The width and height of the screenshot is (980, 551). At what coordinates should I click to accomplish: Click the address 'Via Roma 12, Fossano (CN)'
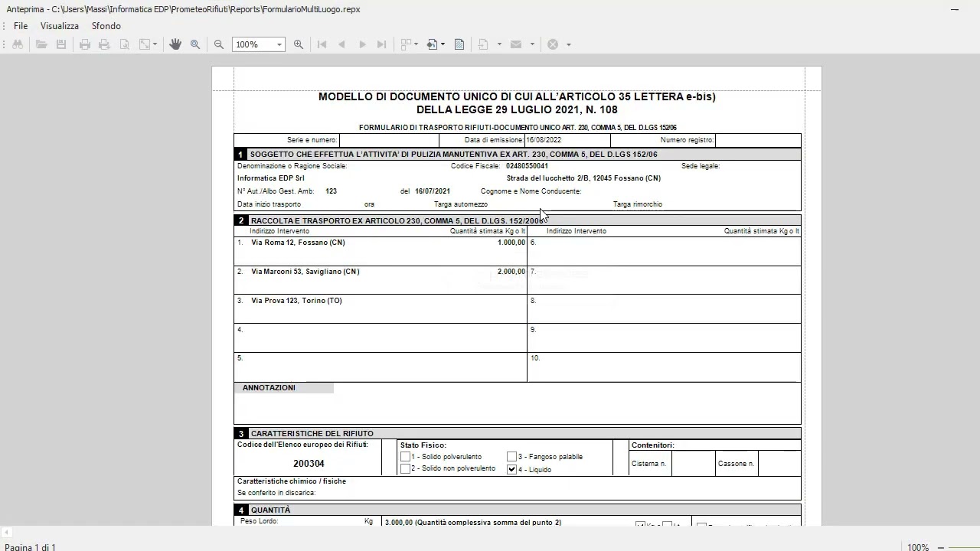(x=298, y=243)
